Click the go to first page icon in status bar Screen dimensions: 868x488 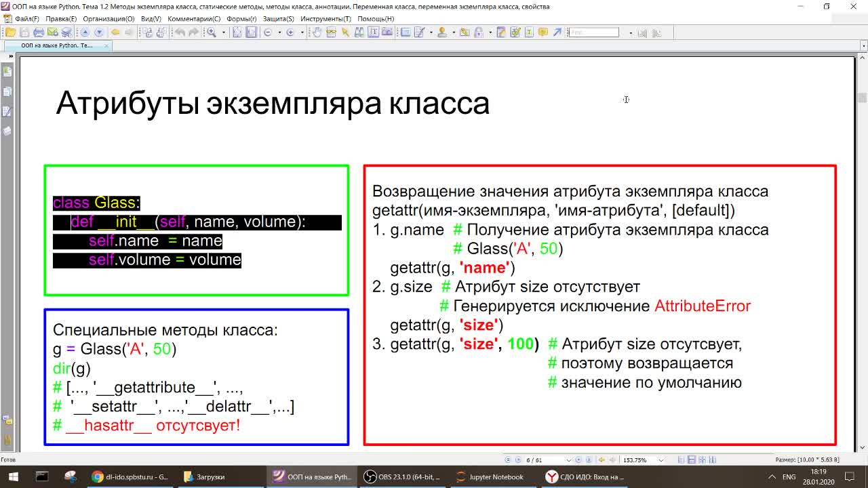507,460
